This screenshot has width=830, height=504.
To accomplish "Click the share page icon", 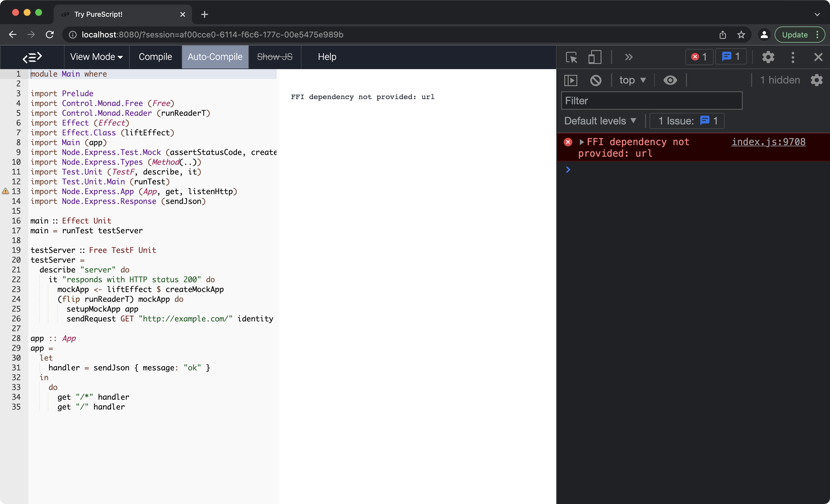I will click(x=723, y=35).
